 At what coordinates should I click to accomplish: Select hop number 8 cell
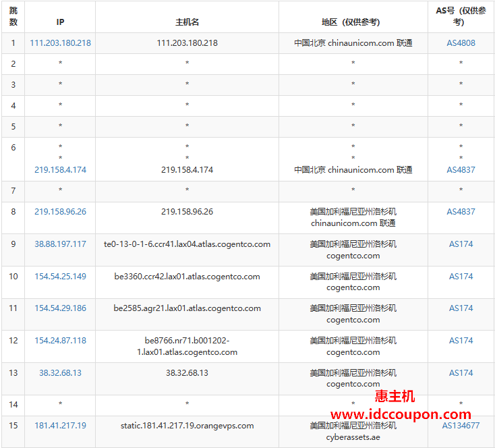(13, 218)
